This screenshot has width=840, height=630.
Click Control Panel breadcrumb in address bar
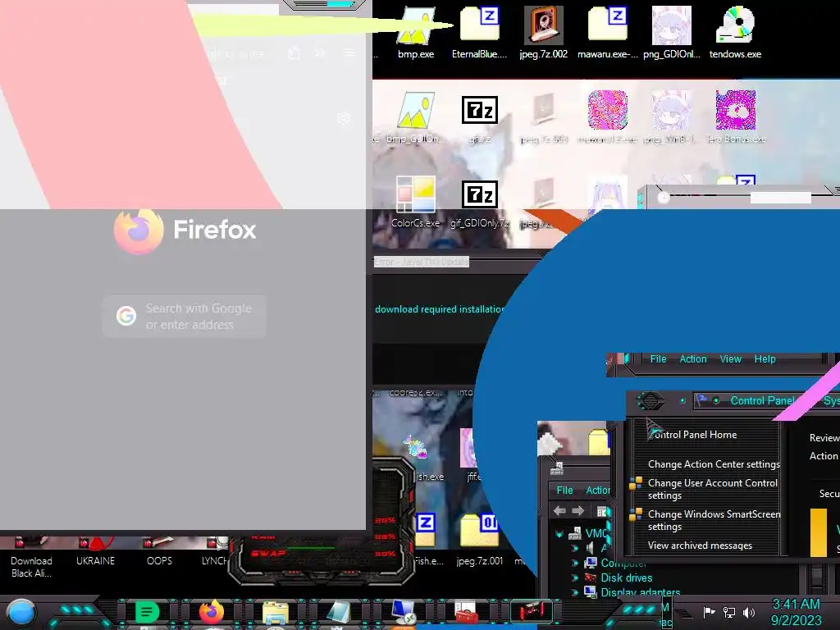click(x=762, y=400)
